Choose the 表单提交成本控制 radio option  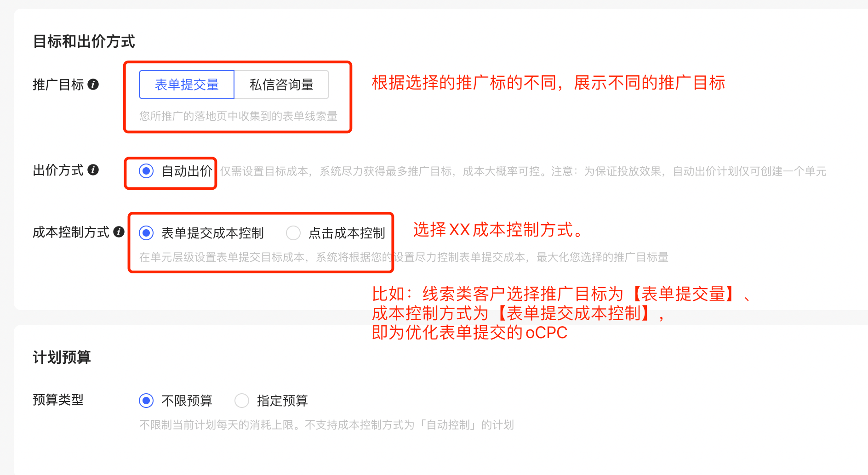click(x=146, y=233)
